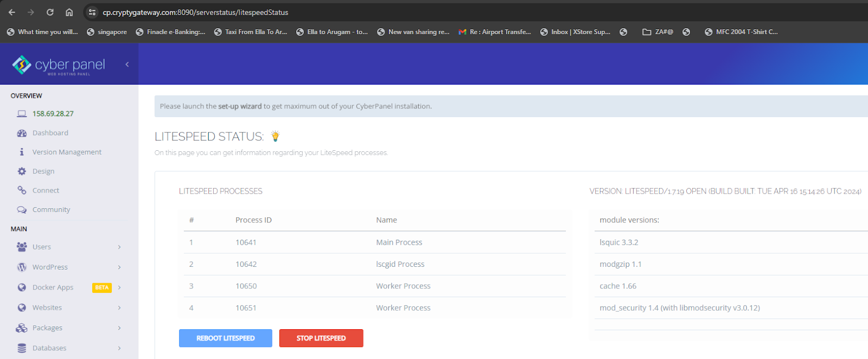
Task: Select process ID 10642 cell
Action: click(246, 264)
